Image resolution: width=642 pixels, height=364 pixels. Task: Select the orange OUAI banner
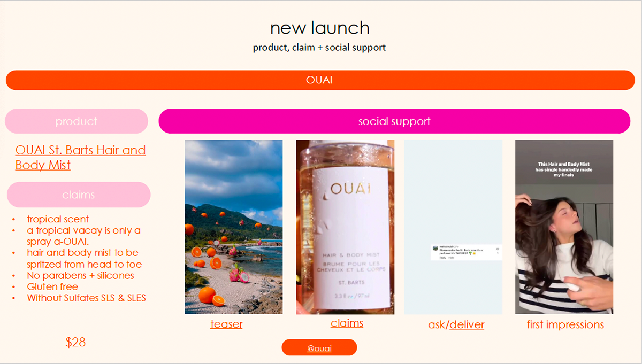pos(320,80)
